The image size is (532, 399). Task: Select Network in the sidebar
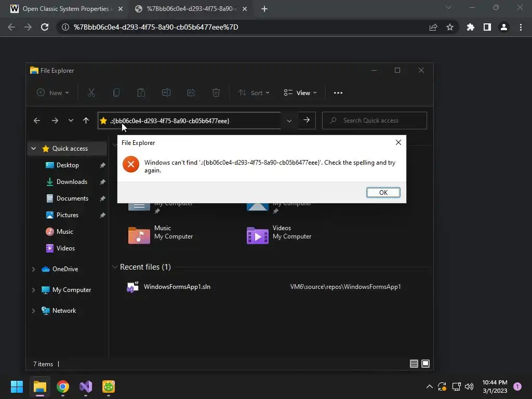[64, 311]
